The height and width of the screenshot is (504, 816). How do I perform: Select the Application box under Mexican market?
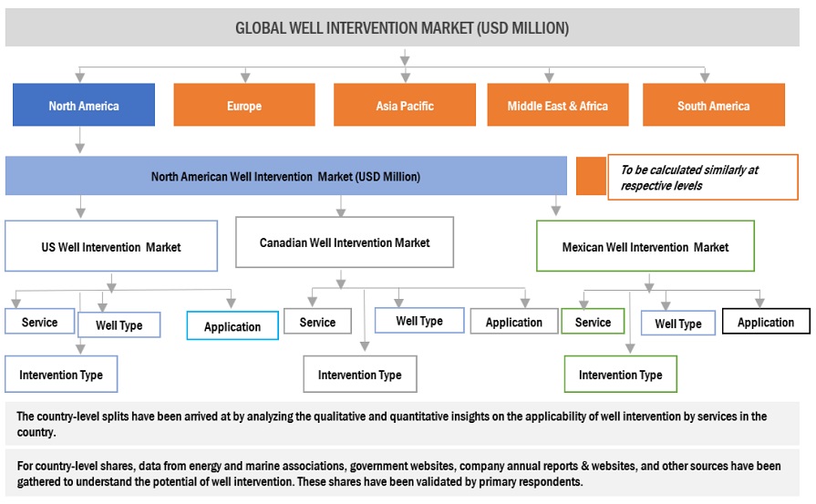(765, 322)
